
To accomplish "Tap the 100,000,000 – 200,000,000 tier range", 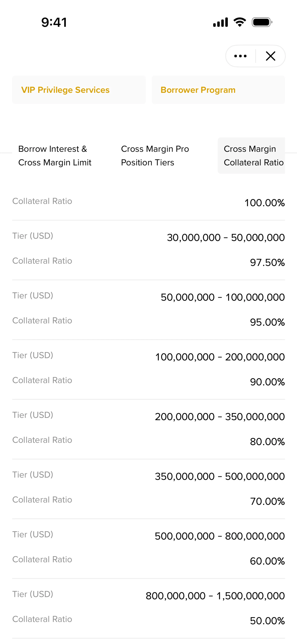I will click(220, 357).
